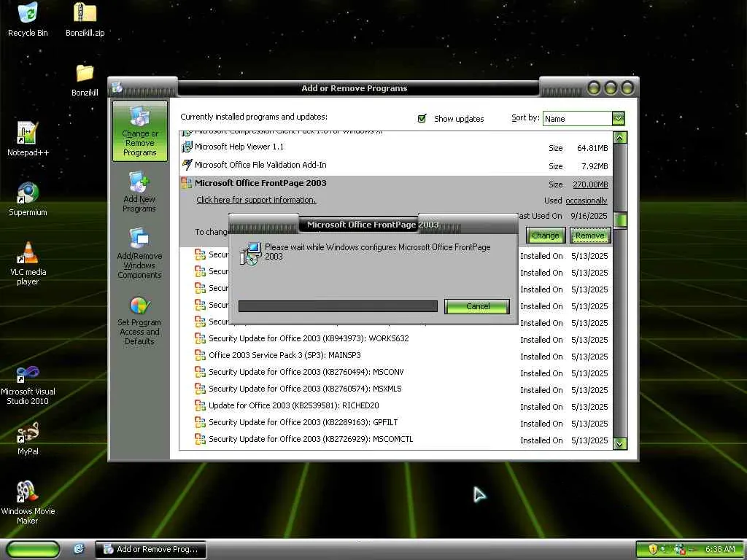Select the Notepad++ desktop shortcut
Screen dimensions: 747x560
pyautogui.click(x=28, y=139)
